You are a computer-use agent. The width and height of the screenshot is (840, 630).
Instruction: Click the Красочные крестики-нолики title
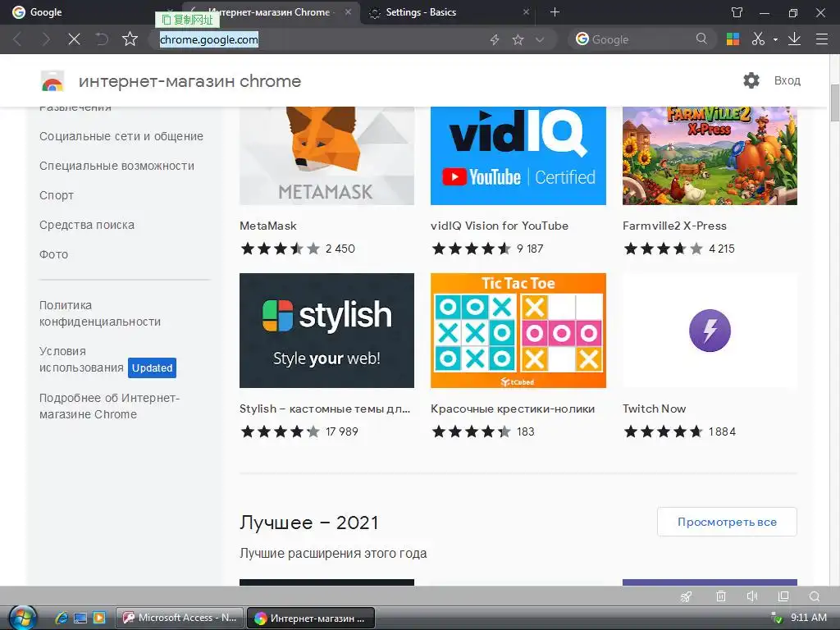tap(513, 409)
